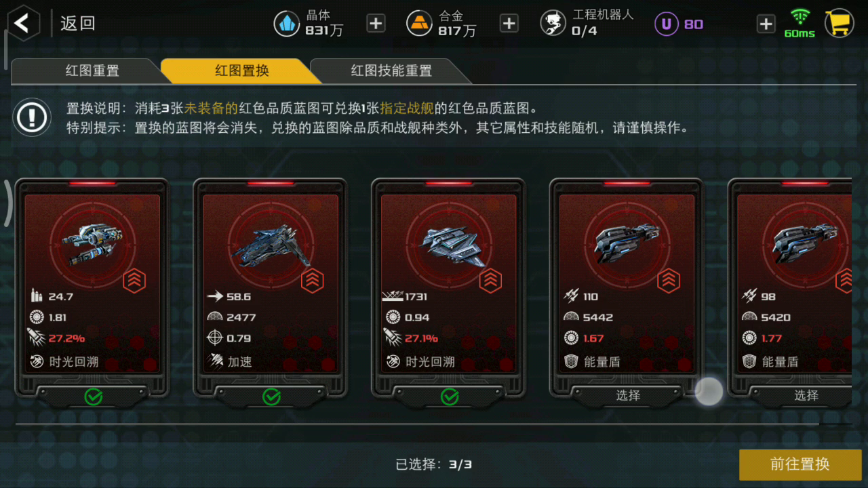The height and width of the screenshot is (488, 868).
Task: Click the 前往置换 button
Action: [800, 464]
